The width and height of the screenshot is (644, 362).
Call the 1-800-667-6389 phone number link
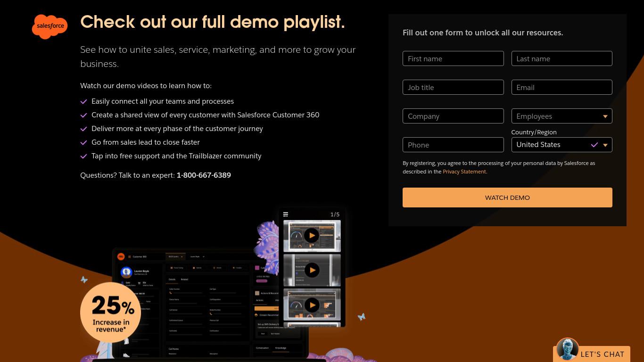[x=204, y=175]
